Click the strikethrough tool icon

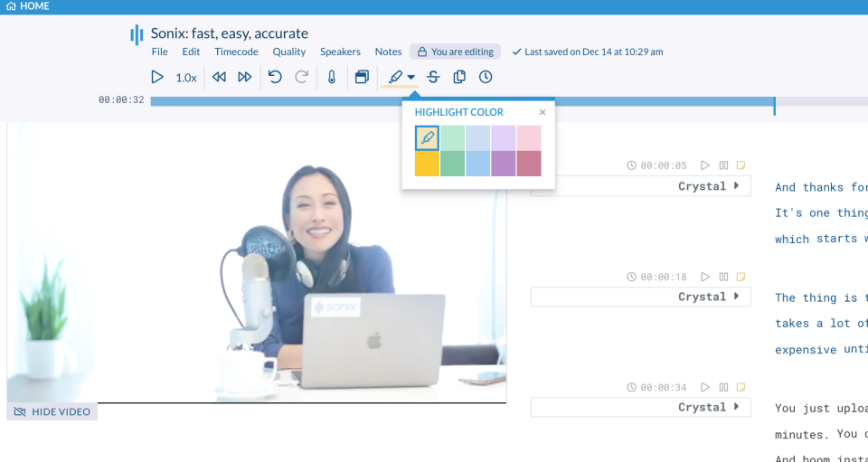click(x=433, y=78)
